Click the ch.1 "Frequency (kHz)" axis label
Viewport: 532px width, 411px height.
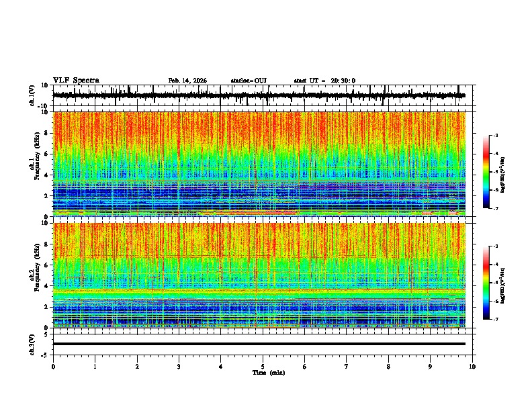(x=38, y=156)
